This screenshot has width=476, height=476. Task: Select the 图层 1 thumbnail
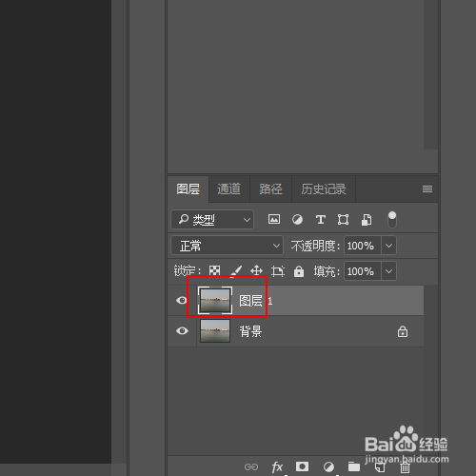click(x=215, y=301)
